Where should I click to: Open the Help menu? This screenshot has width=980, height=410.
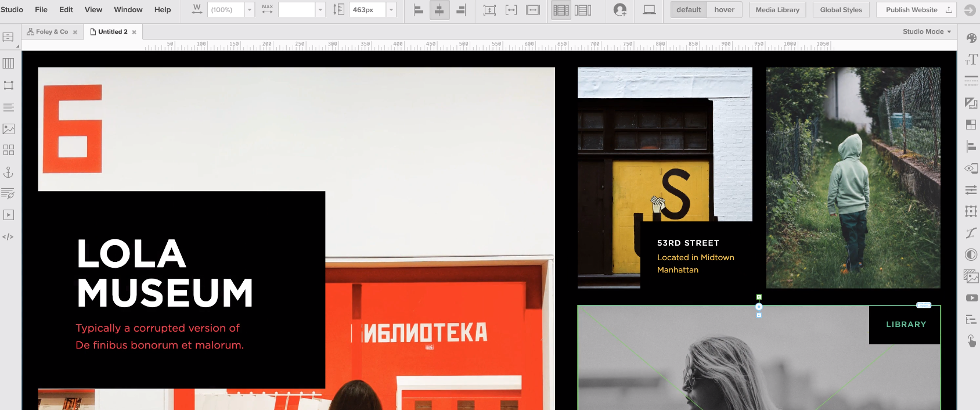[x=163, y=10]
